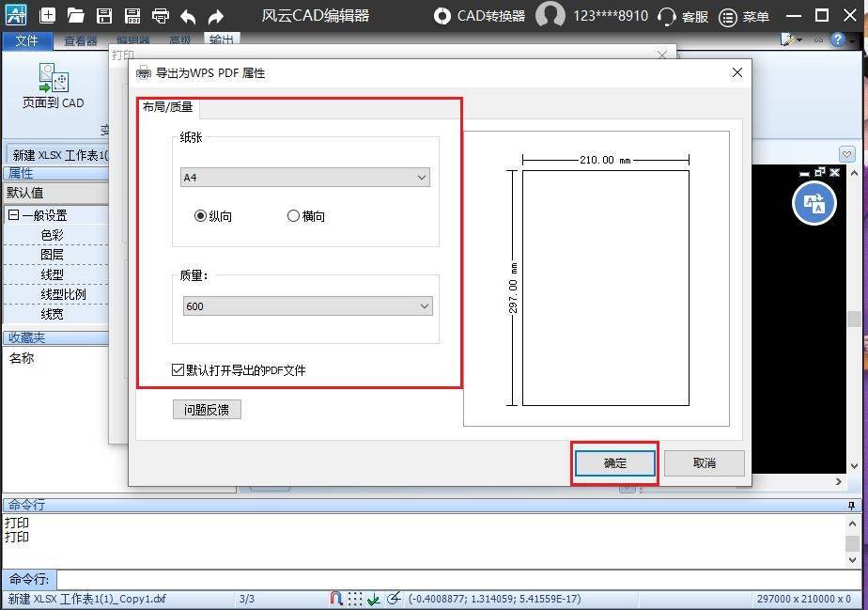868x610 pixels.
Task: Open the 文件 menu tab
Action: pyautogui.click(x=26, y=40)
